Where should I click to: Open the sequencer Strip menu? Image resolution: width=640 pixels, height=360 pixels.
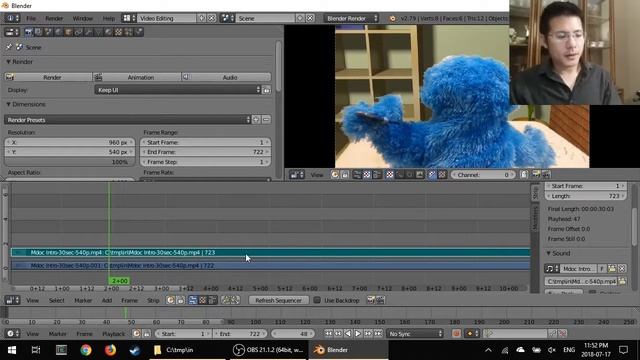click(153, 300)
